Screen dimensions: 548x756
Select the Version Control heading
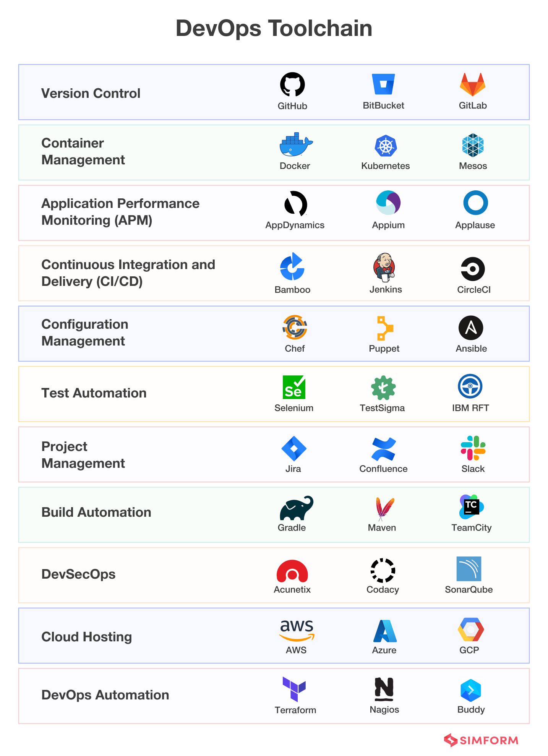click(x=91, y=93)
